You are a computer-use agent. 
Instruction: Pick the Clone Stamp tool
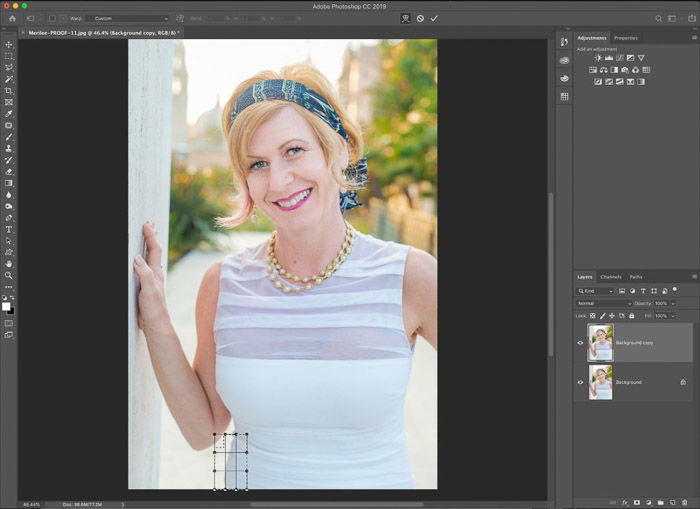[x=8, y=149]
